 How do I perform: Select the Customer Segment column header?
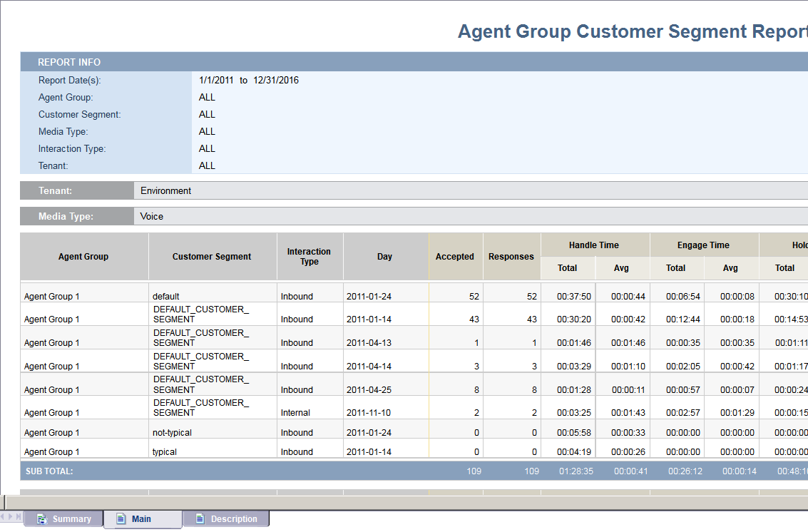click(212, 257)
